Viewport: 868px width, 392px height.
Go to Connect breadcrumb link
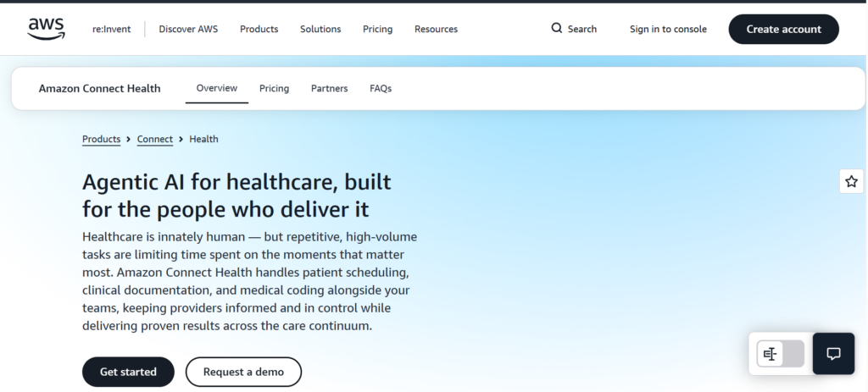pos(155,140)
